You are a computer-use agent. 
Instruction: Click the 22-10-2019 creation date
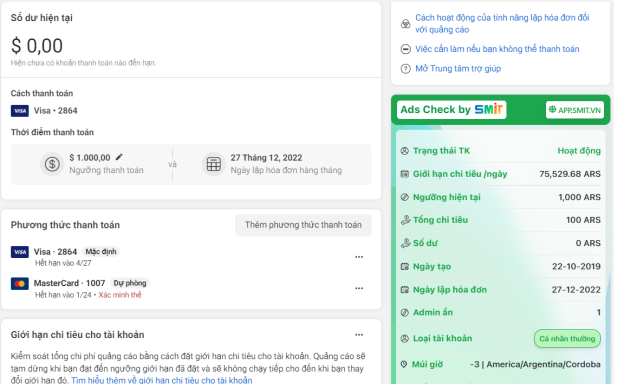[576, 266]
